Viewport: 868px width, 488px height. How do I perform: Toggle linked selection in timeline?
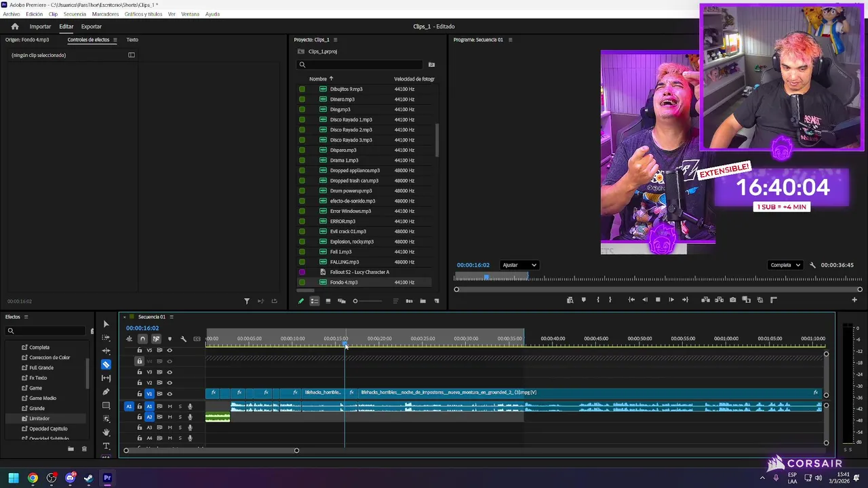point(156,339)
